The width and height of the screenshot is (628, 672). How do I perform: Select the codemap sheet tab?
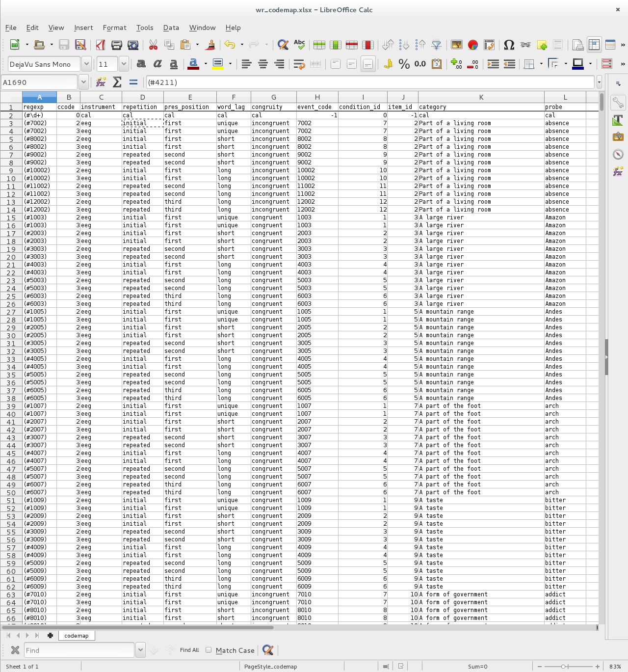pyautogui.click(x=77, y=636)
